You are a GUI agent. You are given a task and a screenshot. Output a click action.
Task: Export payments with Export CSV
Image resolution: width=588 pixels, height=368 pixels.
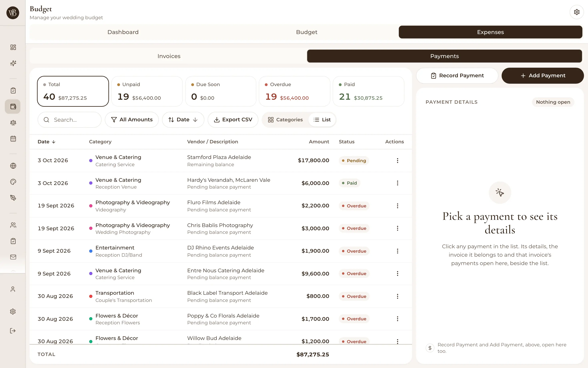[233, 120]
